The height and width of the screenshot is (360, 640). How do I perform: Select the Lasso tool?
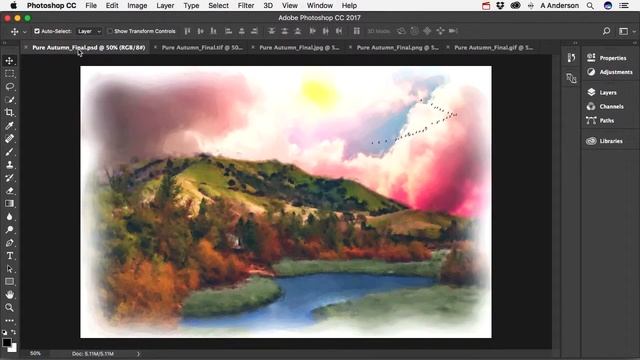(x=9, y=87)
